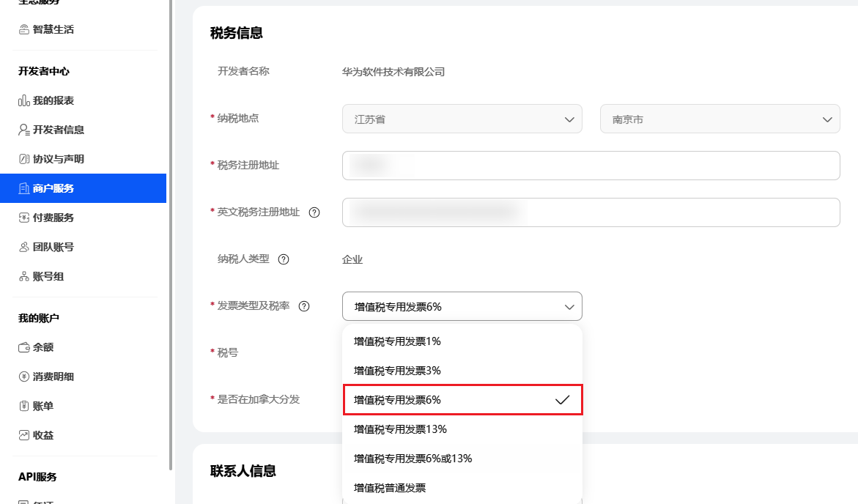The image size is (858, 504).
Task: Collapse the 发票类型及税率 dropdown list
Action: tap(569, 306)
